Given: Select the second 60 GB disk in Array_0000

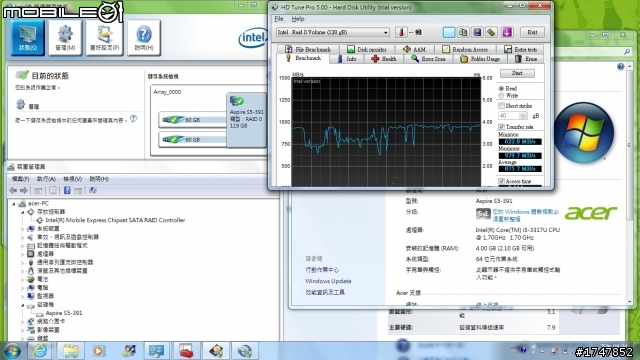Looking at the screenshot, I should 193,139.
